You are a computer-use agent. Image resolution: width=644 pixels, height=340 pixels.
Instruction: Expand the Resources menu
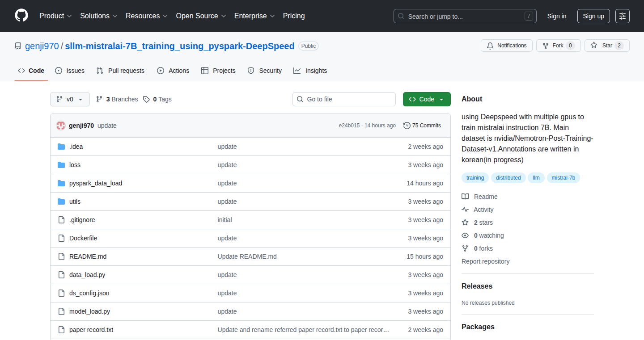[x=147, y=16]
